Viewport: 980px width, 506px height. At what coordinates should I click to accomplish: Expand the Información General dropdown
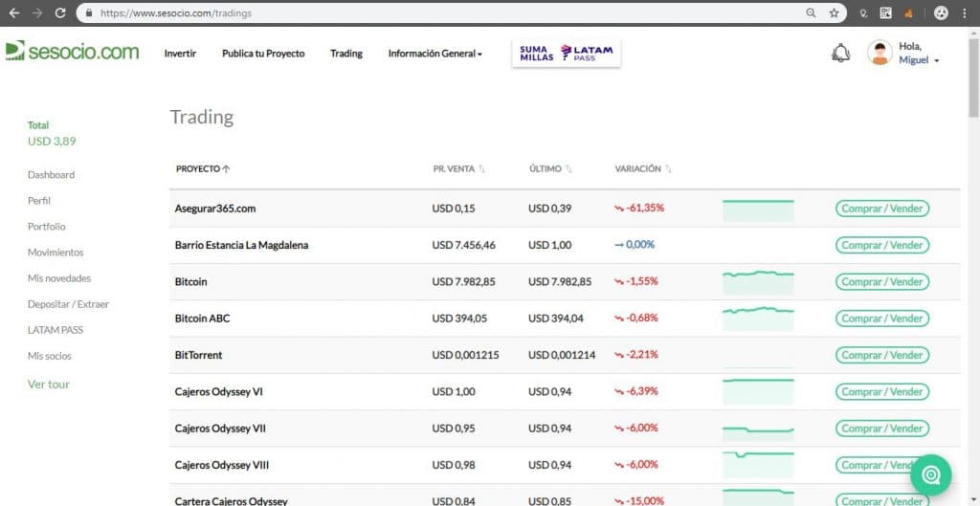[435, 54]
